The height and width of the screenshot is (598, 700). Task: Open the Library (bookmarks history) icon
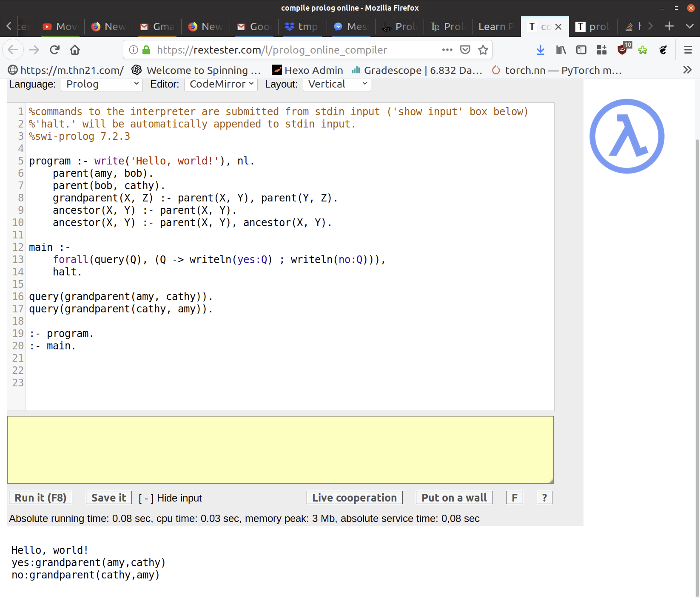click(561, 50)
